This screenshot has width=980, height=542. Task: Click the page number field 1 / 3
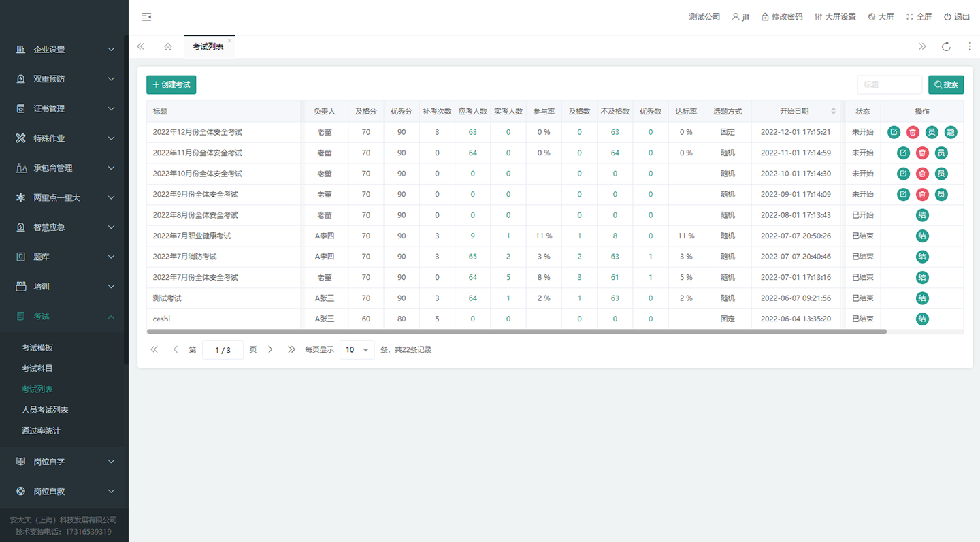click(223, 350)
